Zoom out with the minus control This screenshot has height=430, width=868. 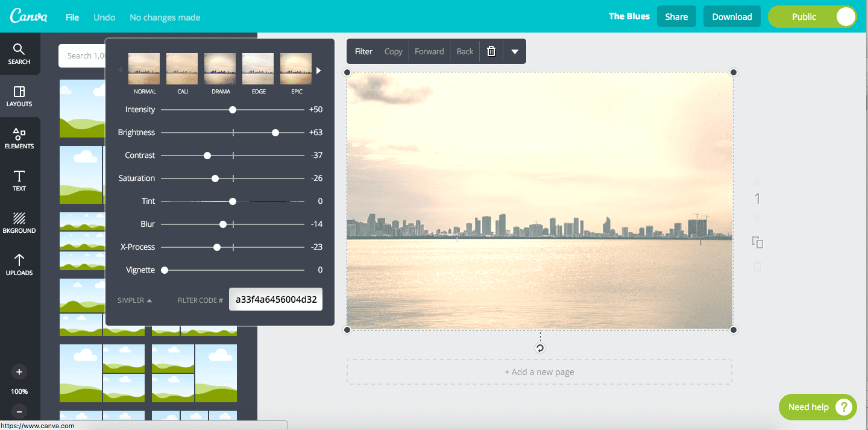(x=19, y=411)
